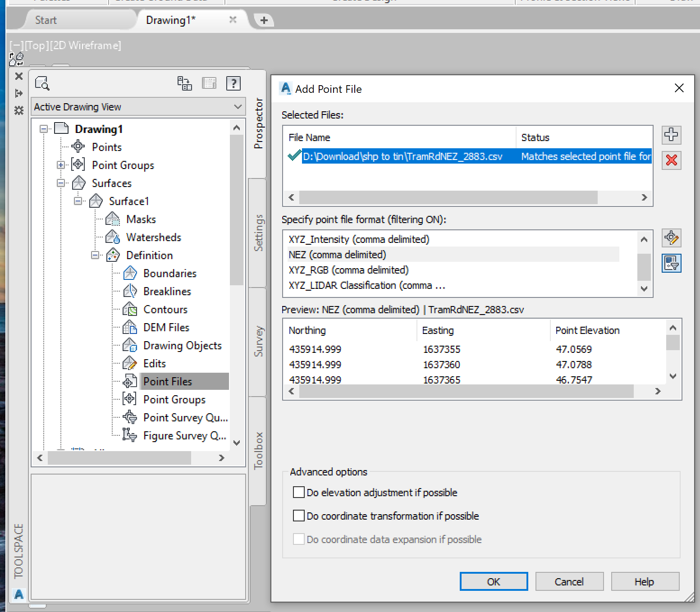Toggle the point file format filtering icon

[x=671, y=263]
